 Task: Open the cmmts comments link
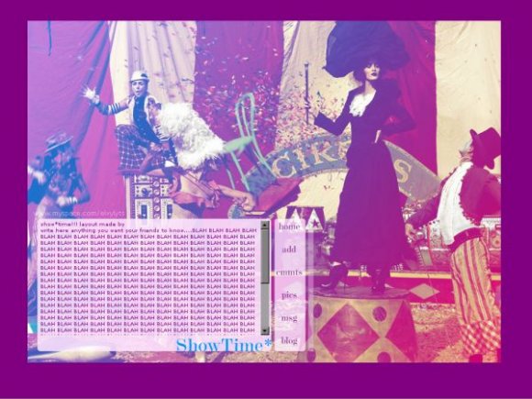click(289, 272)
